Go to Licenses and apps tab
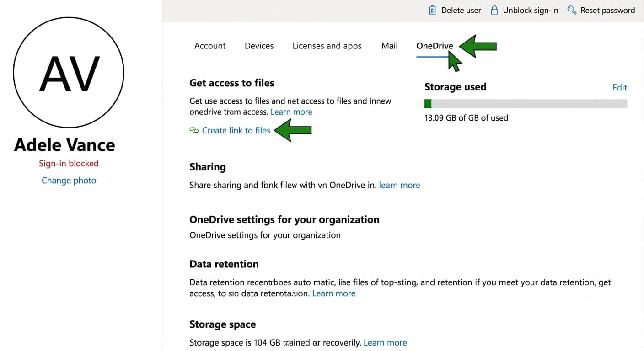The height and width of the screenshot is (351, 644). 327,46
